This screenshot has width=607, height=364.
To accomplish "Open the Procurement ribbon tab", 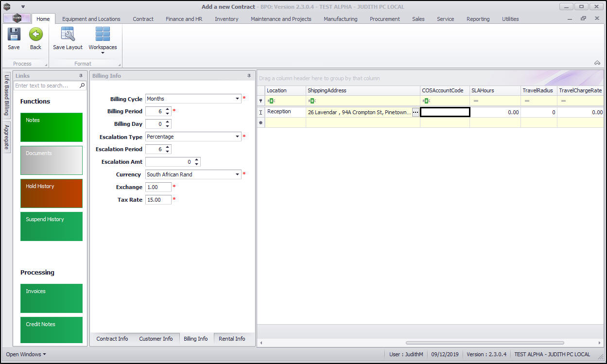I will click(384, 19).
